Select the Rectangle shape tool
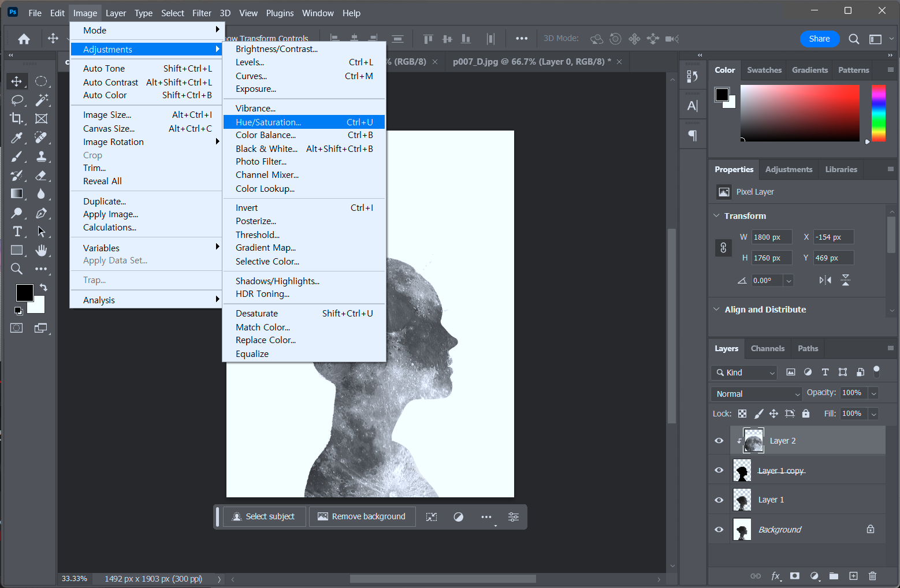The height and width of the screenshot is (588, 900). point(17,250)
